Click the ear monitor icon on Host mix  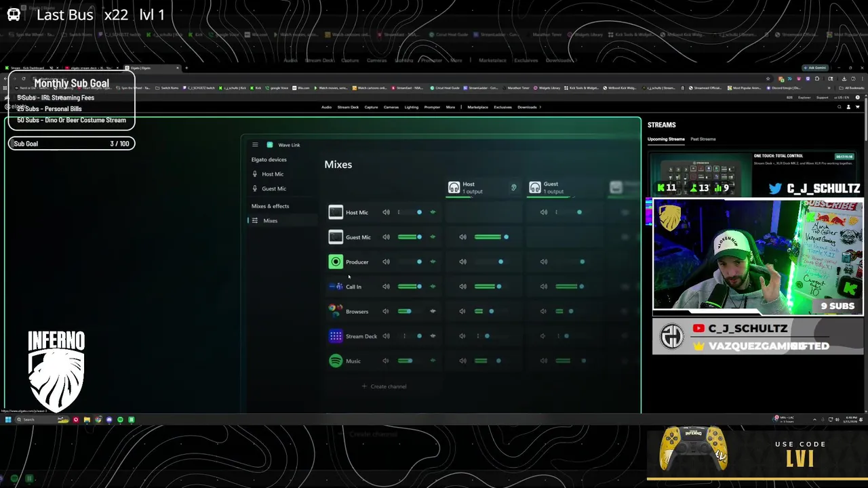tap(513, 188)
